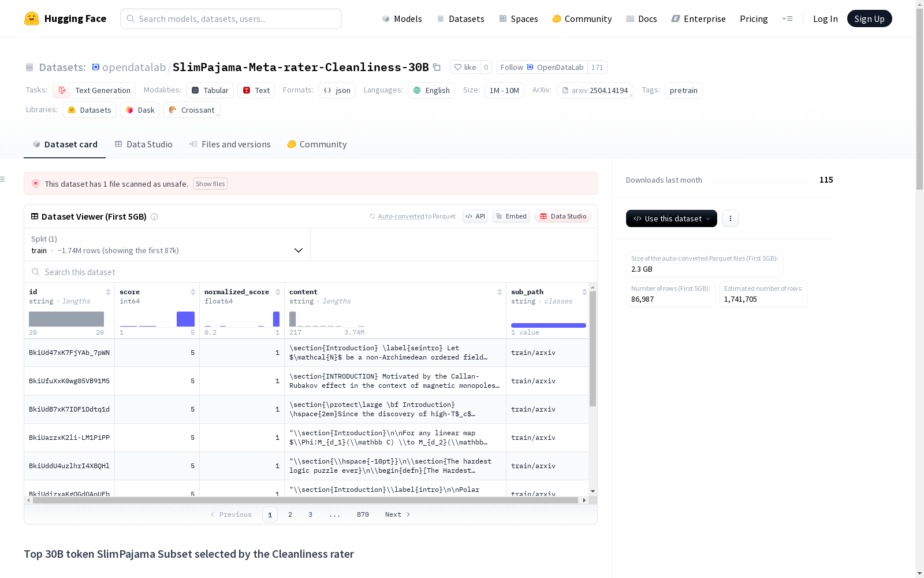
Task: Expand the Split train selector
Action: click(167, 244)
